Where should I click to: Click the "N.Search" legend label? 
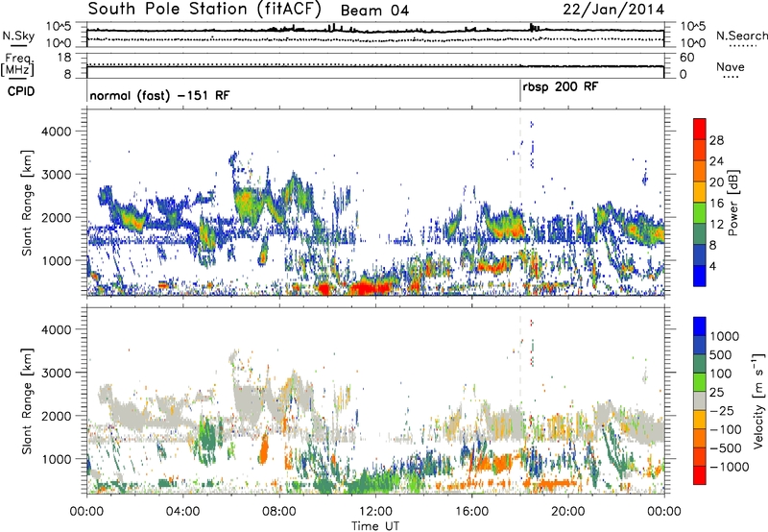[741, 36]
